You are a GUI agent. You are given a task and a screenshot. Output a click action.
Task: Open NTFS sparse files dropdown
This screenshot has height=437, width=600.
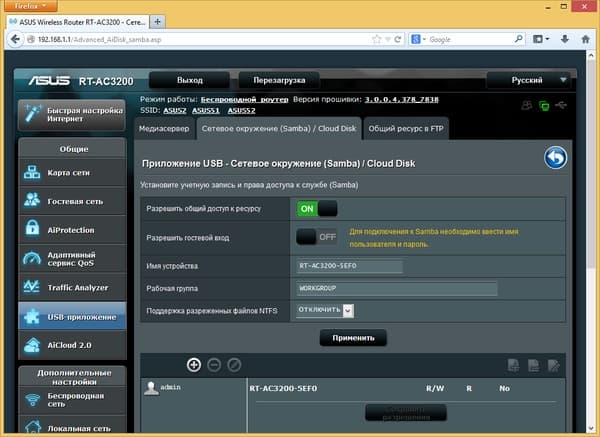tap(325, 310)
